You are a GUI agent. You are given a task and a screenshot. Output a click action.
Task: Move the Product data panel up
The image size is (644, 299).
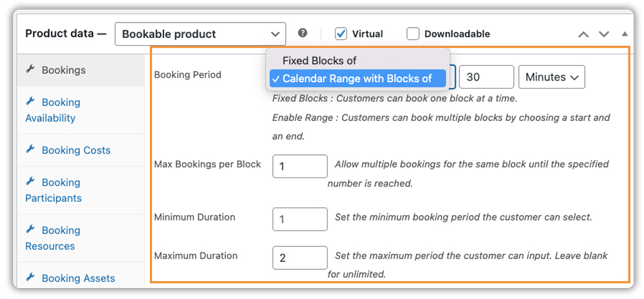[x=583, y=34]
